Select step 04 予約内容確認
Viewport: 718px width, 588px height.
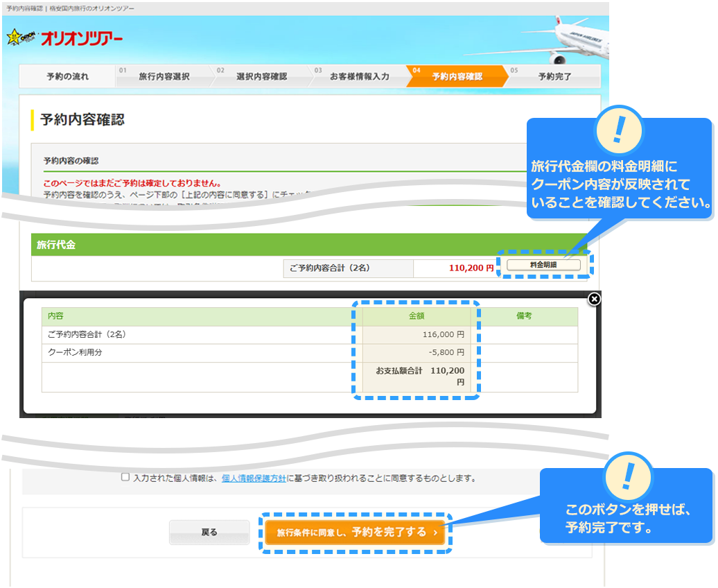point(457,76)
